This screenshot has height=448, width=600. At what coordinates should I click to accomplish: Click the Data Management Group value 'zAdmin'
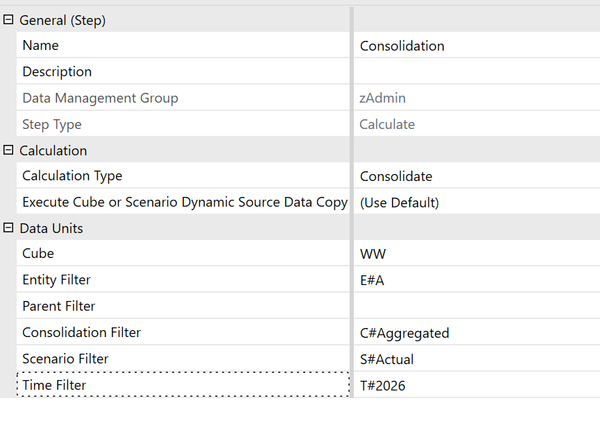click(382, 98)
